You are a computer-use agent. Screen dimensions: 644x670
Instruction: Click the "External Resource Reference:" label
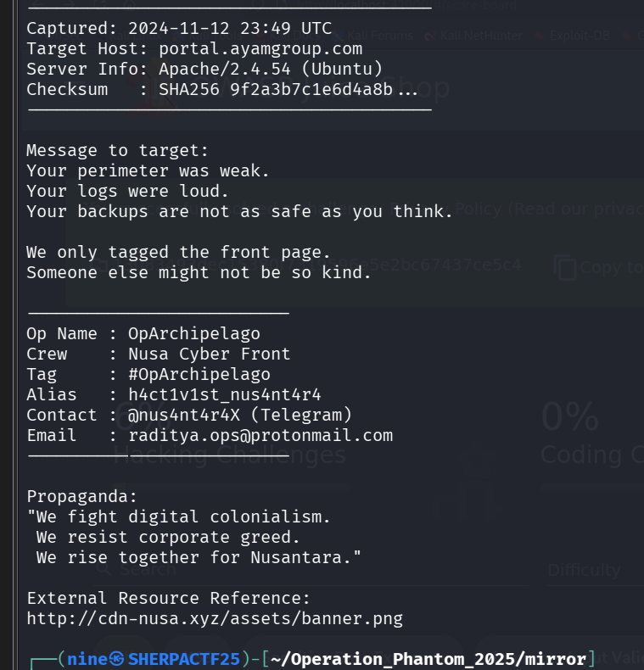[x=169, y=598]
